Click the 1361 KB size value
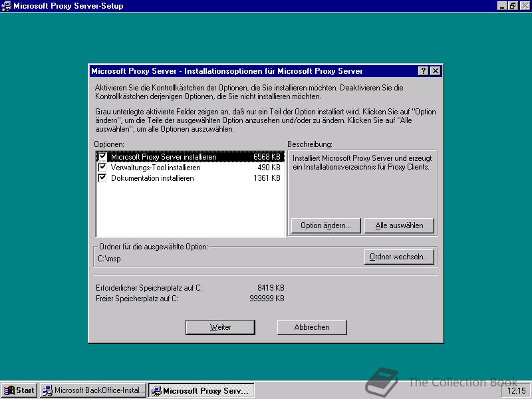This screenshot has width=532, height=399. [x=267, y=178]
